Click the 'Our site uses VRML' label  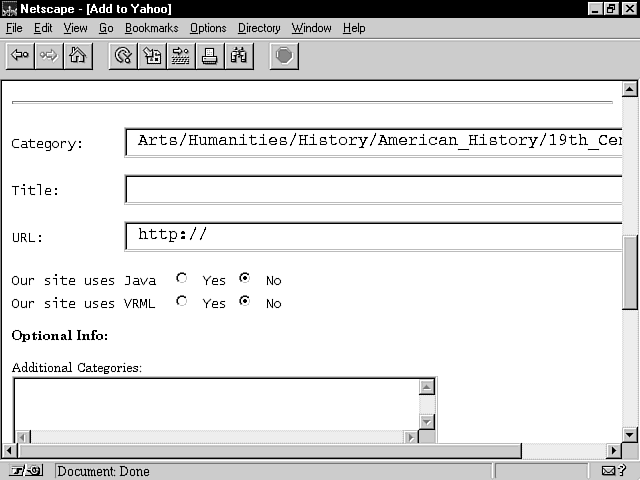pyautogui.click(x=83, y=303)
